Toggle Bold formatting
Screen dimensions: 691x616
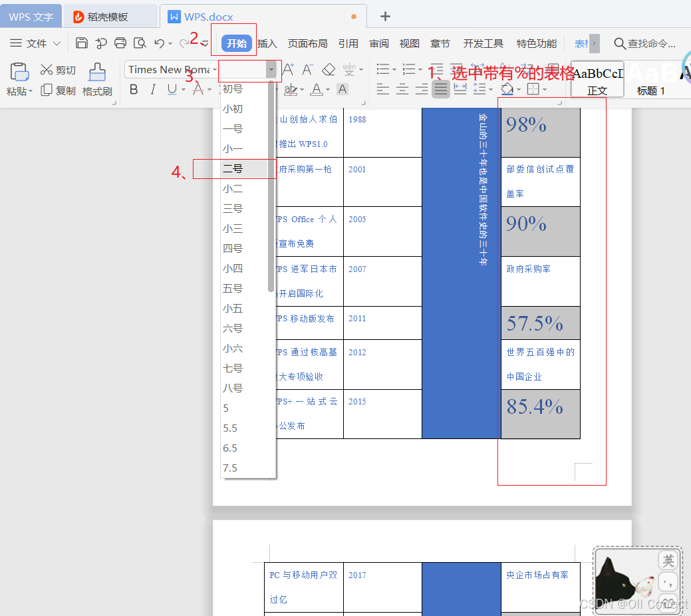click(134, 90)
